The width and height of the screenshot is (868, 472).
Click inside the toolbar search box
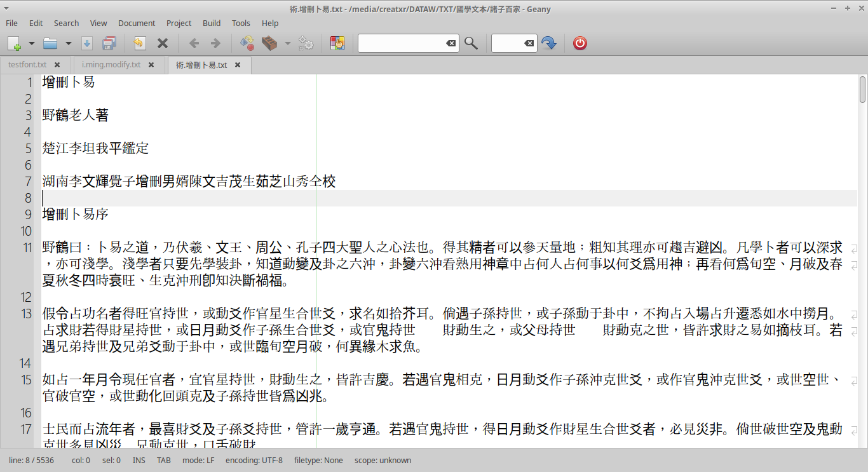pos(400,43)
